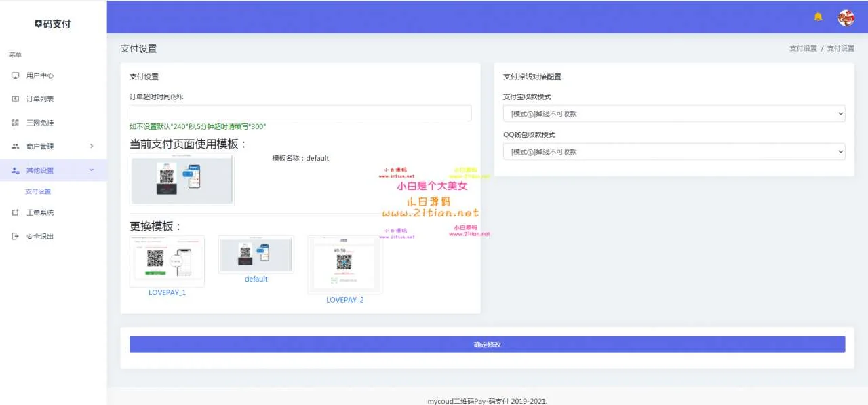The width and height of the screenshot is (868, 405).
Task: Click the LOVEPAY_1 template link
Action: [x=167, y=293]
